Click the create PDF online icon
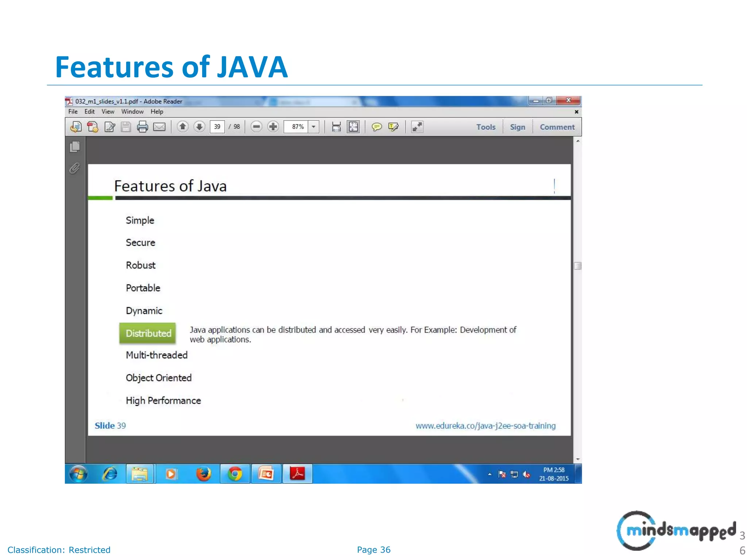This screenshot has width=747, height=560. coord(76,127)
